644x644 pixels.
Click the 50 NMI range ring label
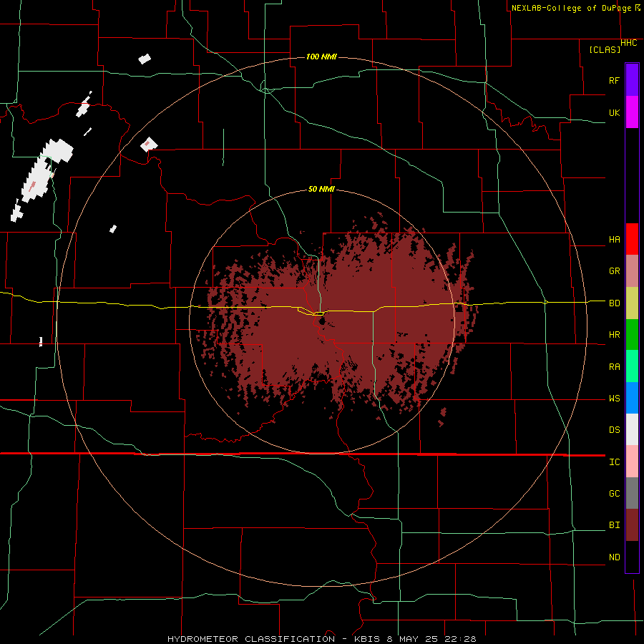[321, 190]
